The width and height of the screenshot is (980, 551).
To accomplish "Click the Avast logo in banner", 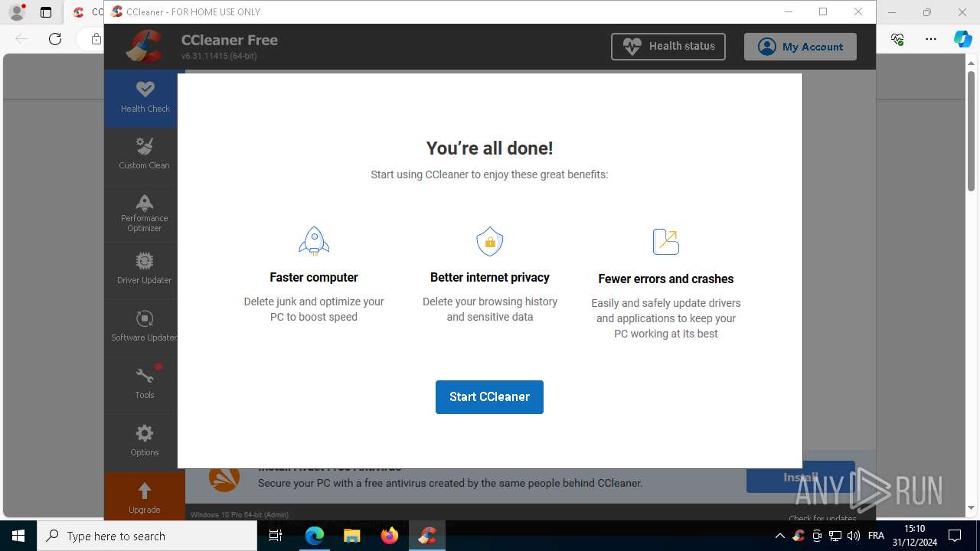I will 224,478.
